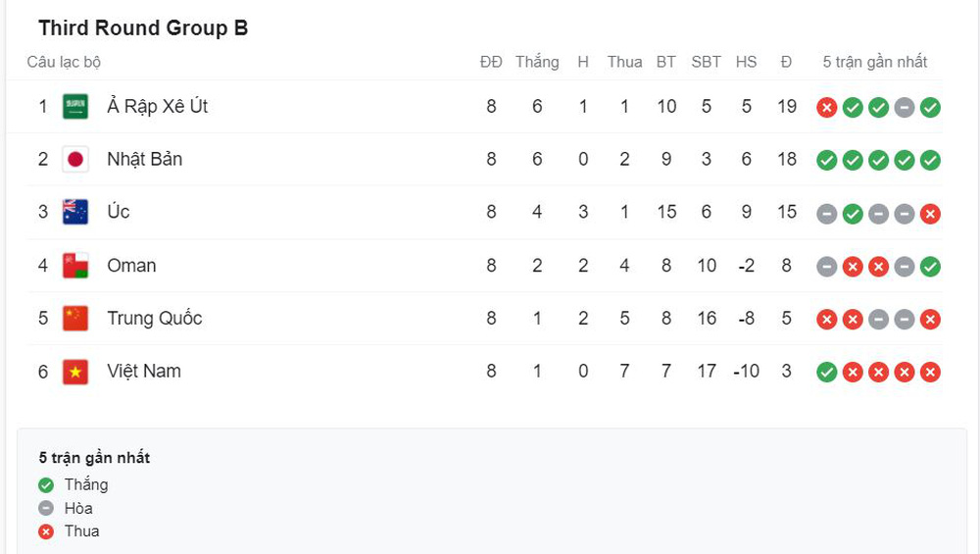Click the Japan flag icon
This screenshot has width=980, height=554.
[75, 160]
